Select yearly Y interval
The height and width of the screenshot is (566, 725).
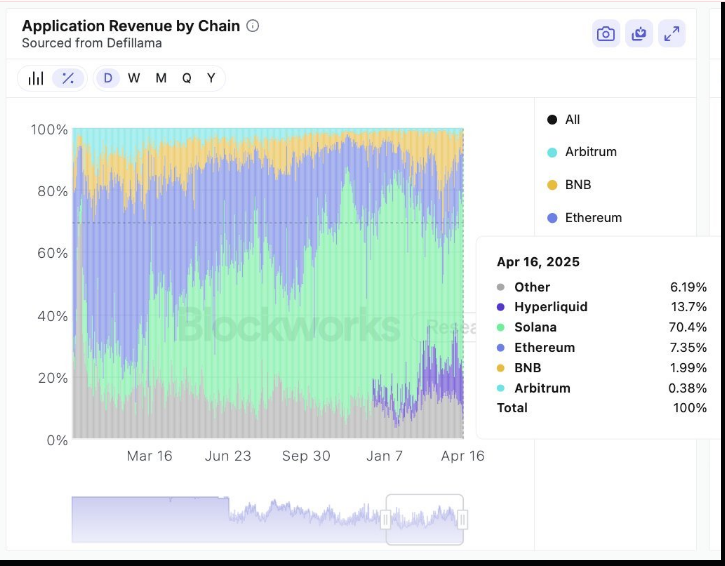211,78
